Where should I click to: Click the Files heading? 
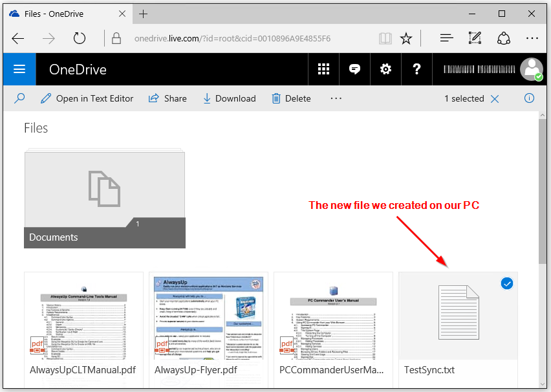tap(36, 128)
